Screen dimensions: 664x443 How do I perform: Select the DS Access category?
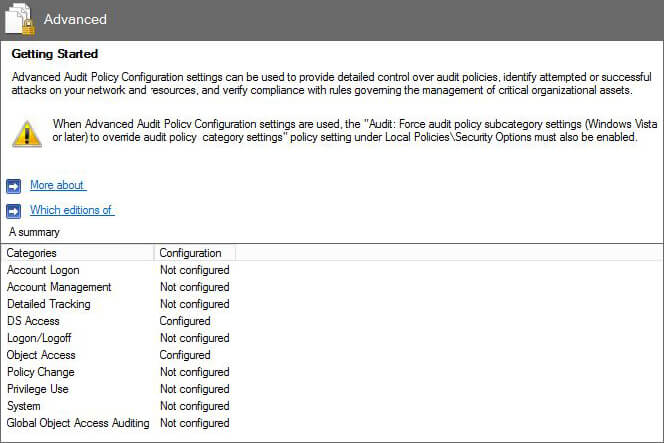point(33,321)
